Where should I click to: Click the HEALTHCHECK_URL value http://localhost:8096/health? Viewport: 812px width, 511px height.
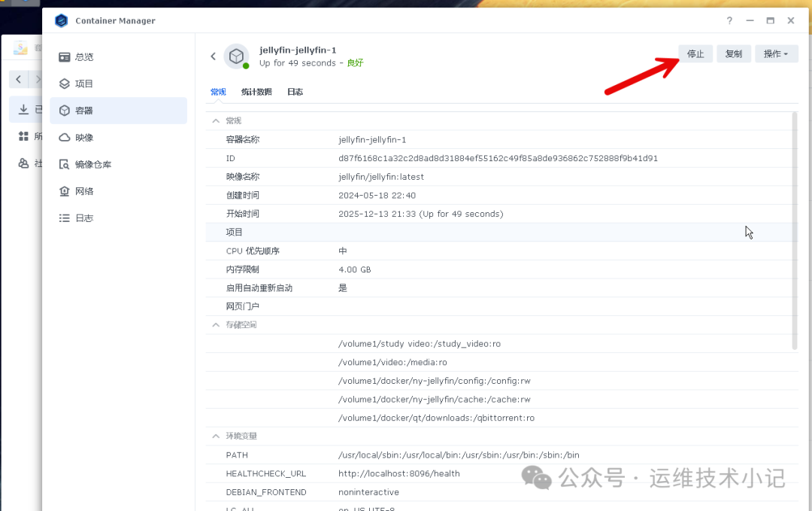click(x=399, y=473)
